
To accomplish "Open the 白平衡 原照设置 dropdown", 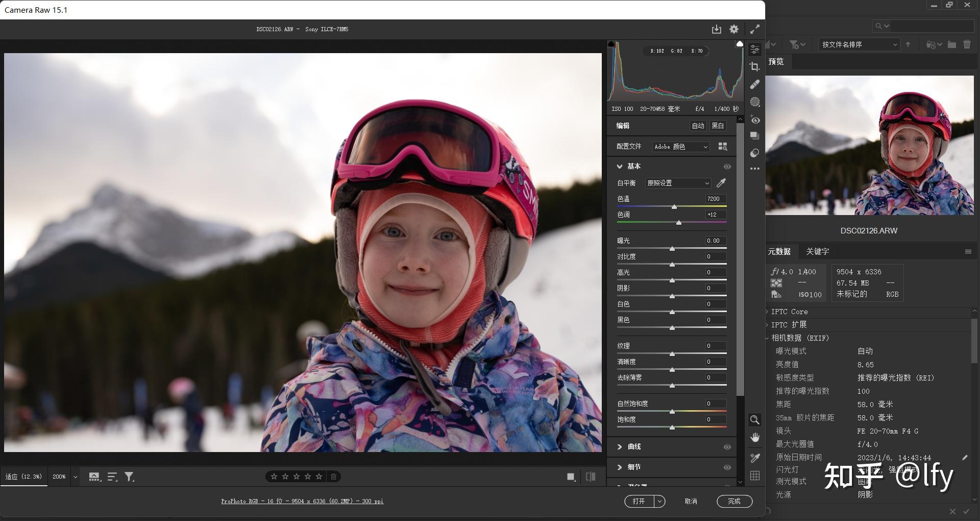I will 678,183.
